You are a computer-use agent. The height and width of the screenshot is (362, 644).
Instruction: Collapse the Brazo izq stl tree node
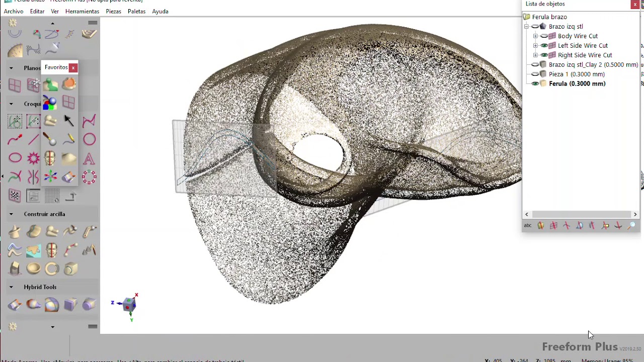click(526, 27)
